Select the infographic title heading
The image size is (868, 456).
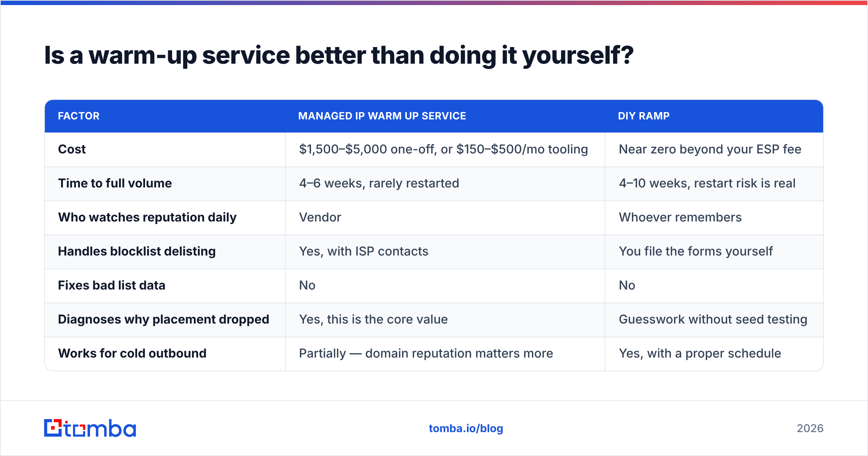coord(339,55)
